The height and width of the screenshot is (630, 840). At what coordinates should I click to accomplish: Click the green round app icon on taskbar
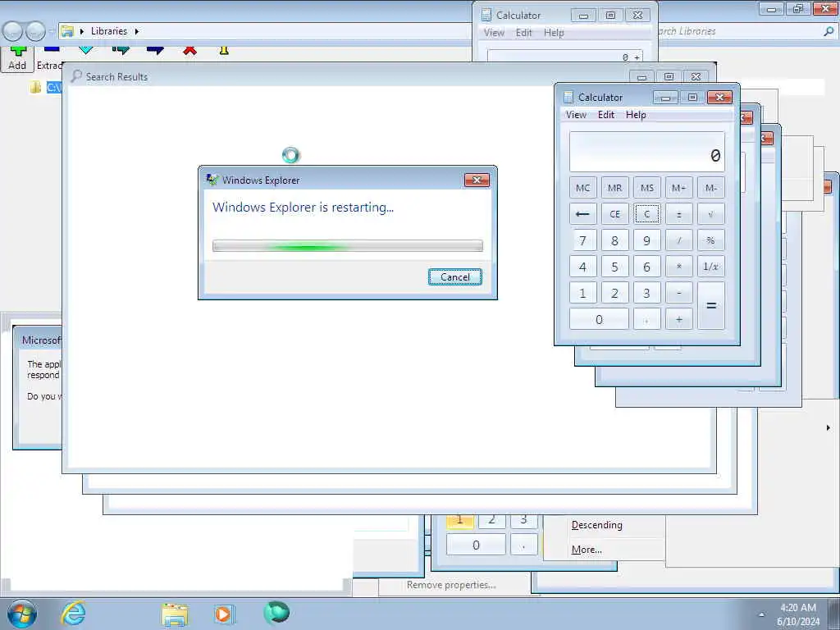click(x=276, y=612)
